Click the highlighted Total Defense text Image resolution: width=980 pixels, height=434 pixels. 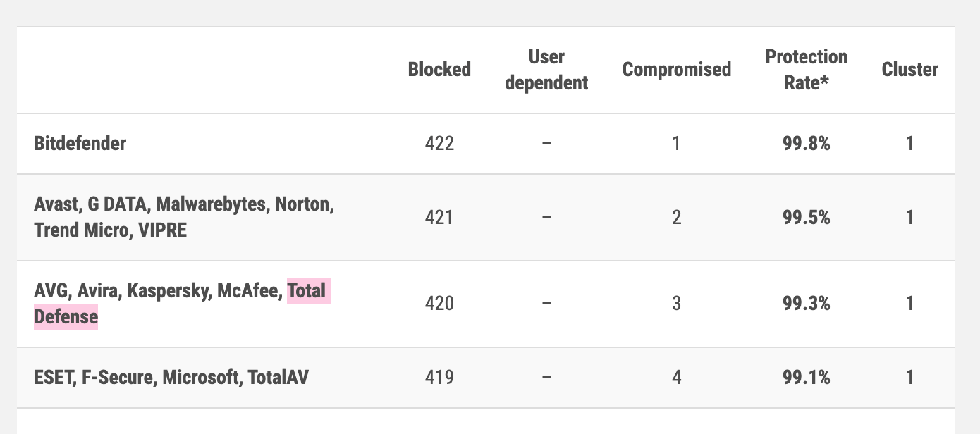point(182,304)
